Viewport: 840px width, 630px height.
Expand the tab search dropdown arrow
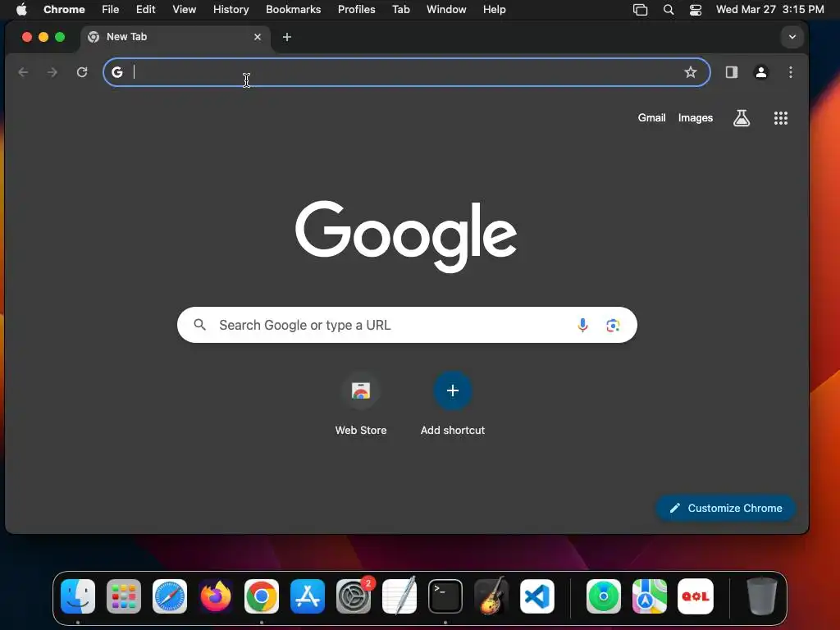(792, 37)
